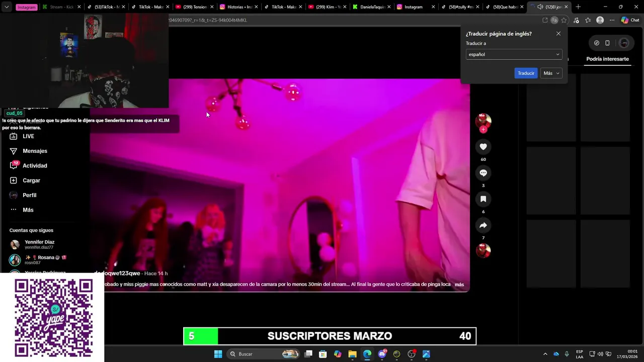Add this page to favorites with the star icon
Viewport: 644px width, 362px height.
click(x=564, y=20)
